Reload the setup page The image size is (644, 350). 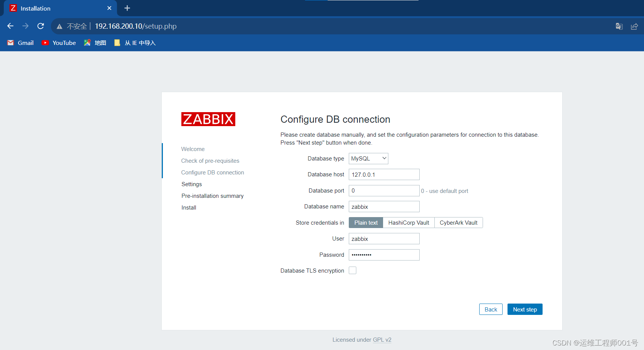pos(41,26)
